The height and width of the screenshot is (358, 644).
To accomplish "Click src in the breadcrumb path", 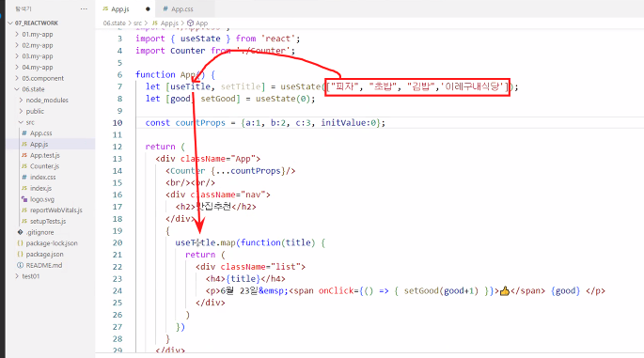I will click(137, 23).
